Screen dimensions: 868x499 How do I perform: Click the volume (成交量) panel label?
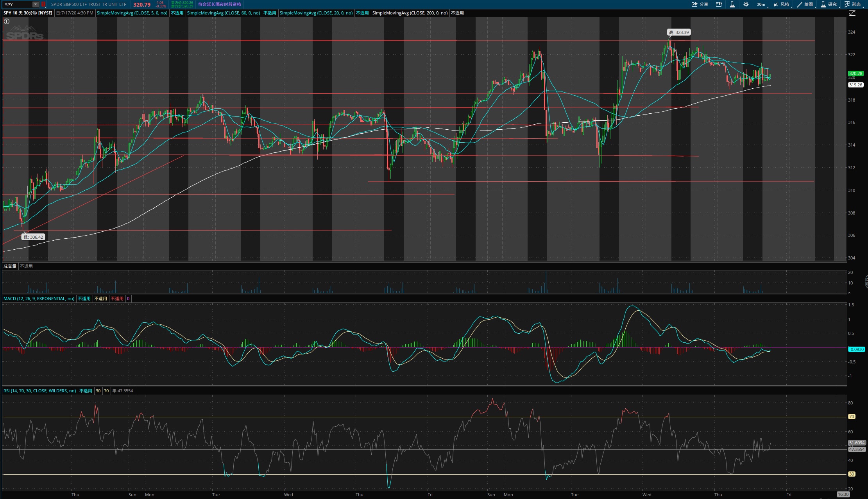pos(10,266)
